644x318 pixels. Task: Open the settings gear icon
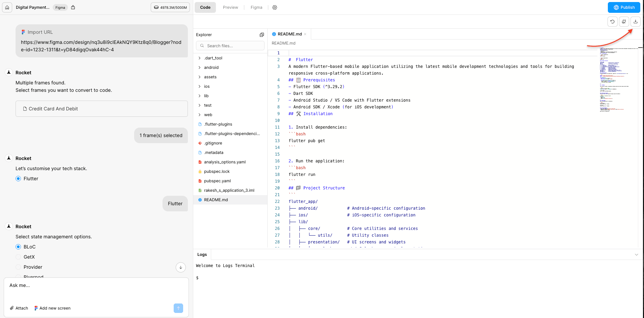(275, 7)
